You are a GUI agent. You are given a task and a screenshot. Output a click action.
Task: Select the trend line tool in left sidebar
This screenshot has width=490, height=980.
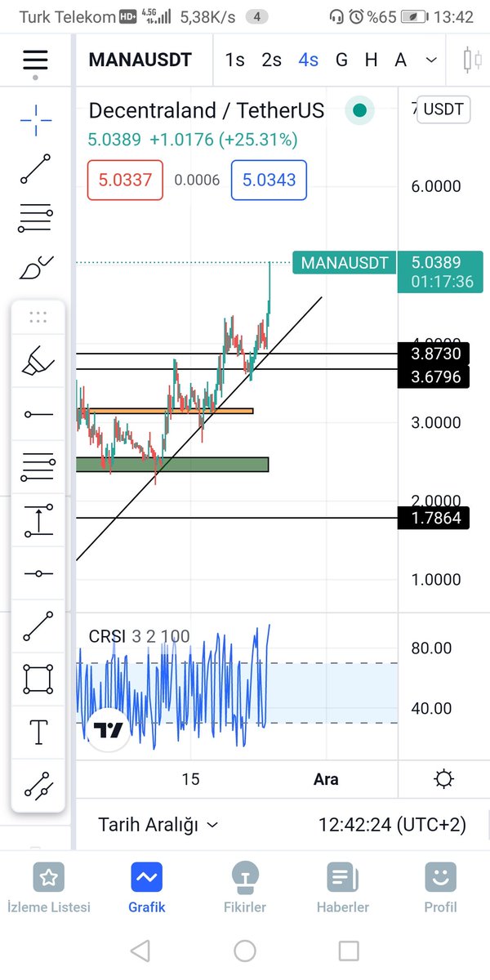(x=36, y=169)
